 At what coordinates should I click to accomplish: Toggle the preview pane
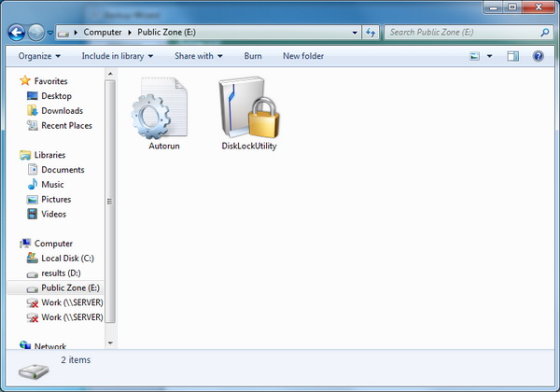click(512, 56)
